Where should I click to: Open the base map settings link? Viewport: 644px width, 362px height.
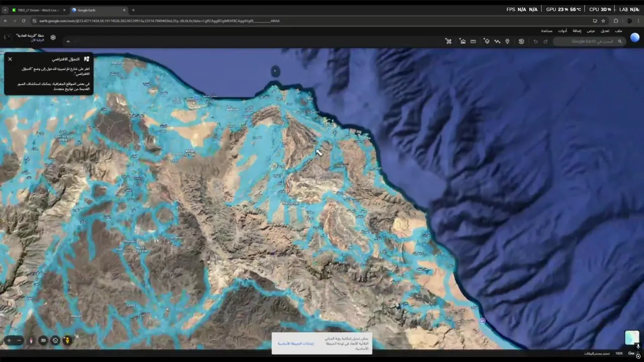pyautogui.click(x=296, y=343)
